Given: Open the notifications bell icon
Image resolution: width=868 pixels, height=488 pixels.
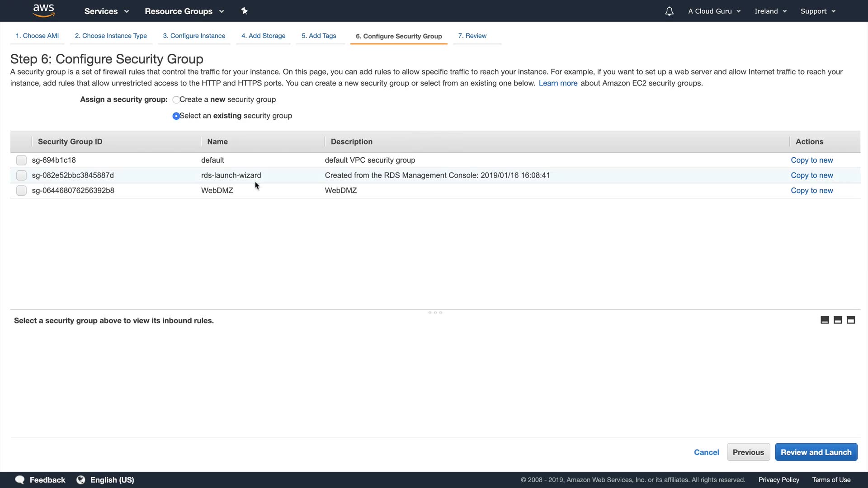Looking at the screenshot, I should [x=669, y=11].
